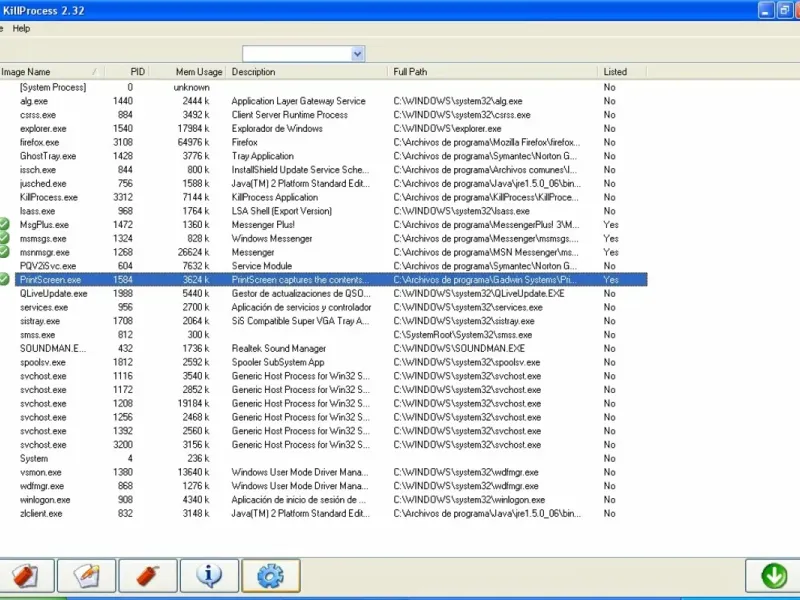Screen dimensions: 800x600
Task: Select the smss.exe process
Action: coord(37,335)
